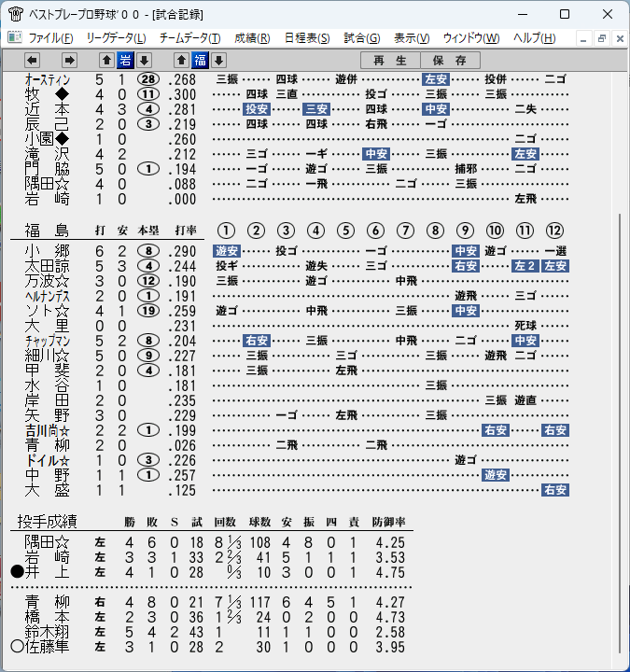Click the down arrow after 岩 icon

144,61
